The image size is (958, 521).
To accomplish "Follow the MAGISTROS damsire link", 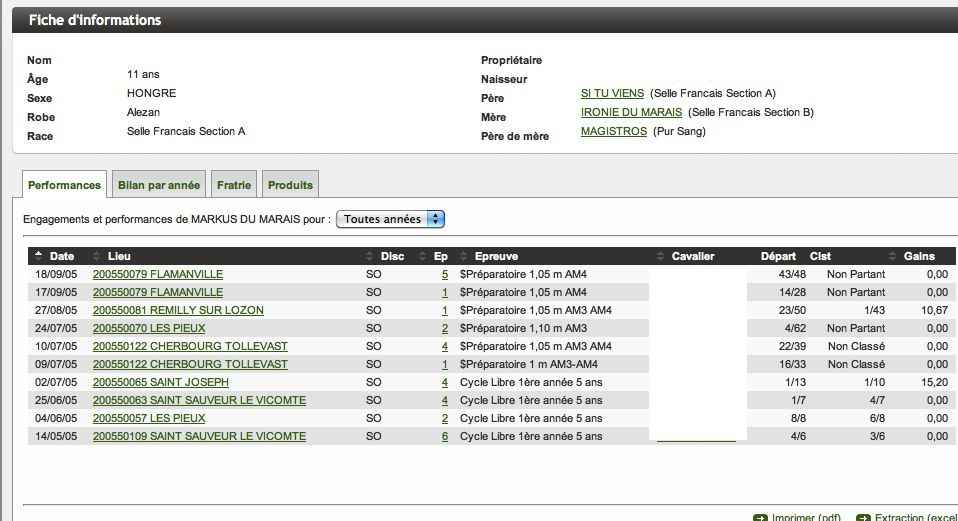I will coord(613,131).
